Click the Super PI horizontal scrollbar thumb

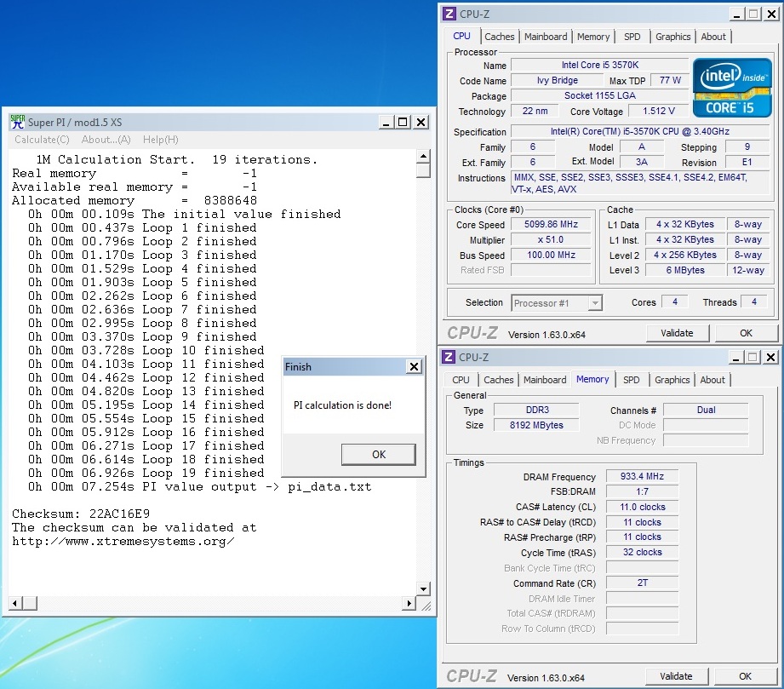[30, 604]
